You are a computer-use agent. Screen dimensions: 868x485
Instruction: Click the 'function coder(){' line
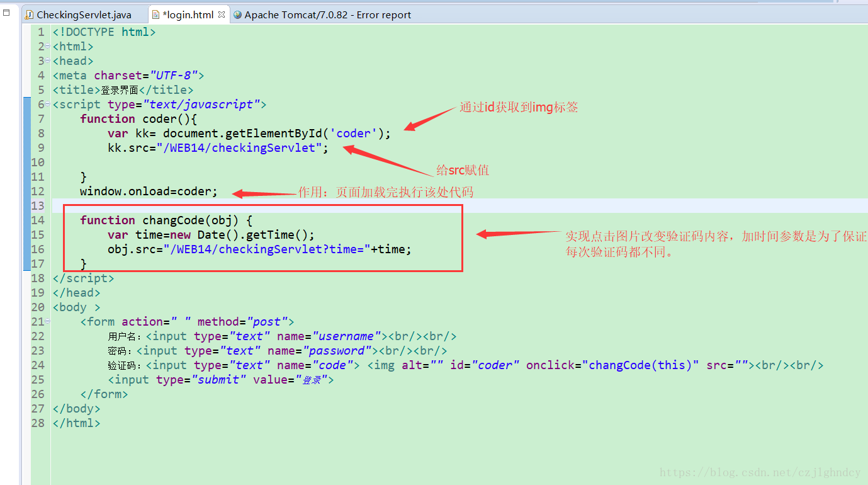[x=138, y=119]
